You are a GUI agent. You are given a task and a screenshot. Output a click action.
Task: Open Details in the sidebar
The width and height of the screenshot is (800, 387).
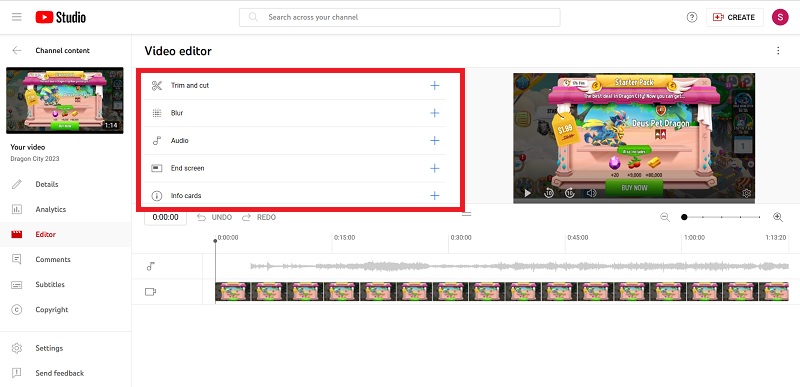pos(65,185)
